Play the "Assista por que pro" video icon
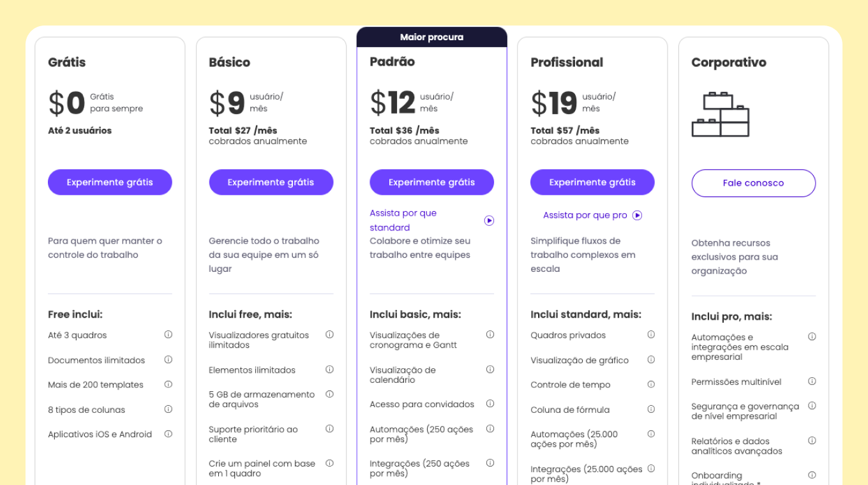Screen dimensions: 868x485 637,215
